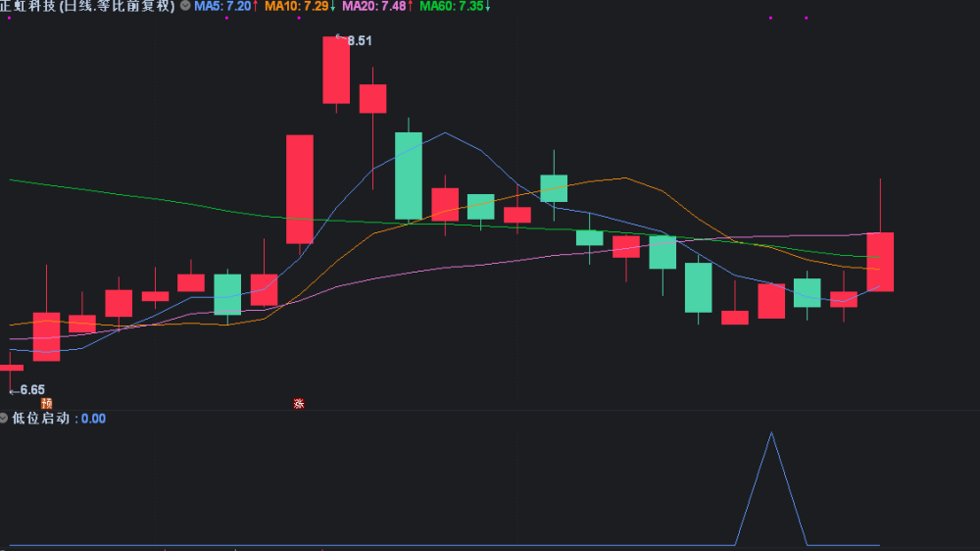Select the 正虹科技 stock title text

27,6
